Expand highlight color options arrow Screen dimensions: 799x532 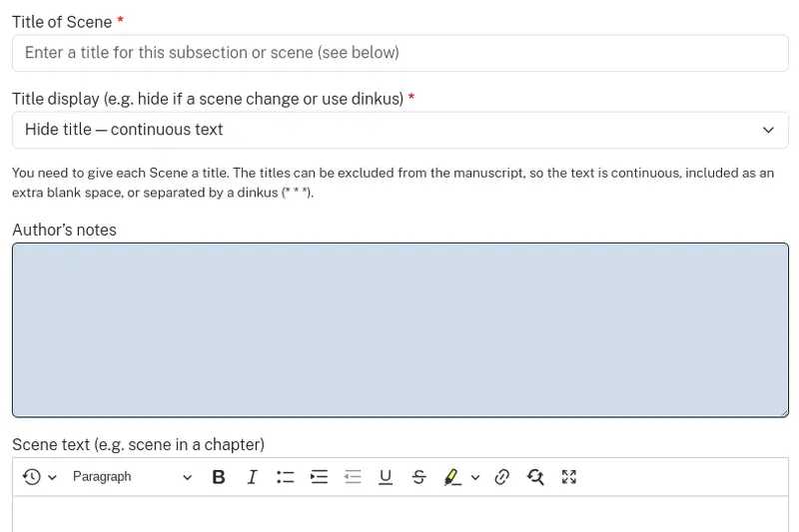pyautogui.click(x=475, y=478)
